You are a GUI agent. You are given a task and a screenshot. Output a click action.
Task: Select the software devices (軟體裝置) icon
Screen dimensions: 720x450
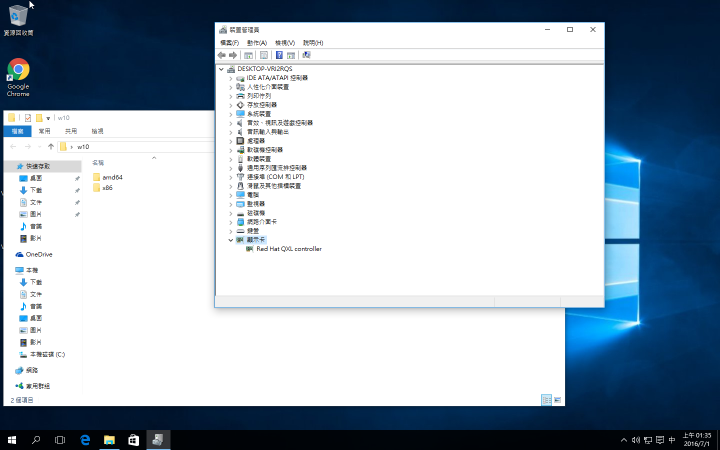[240, 159]
